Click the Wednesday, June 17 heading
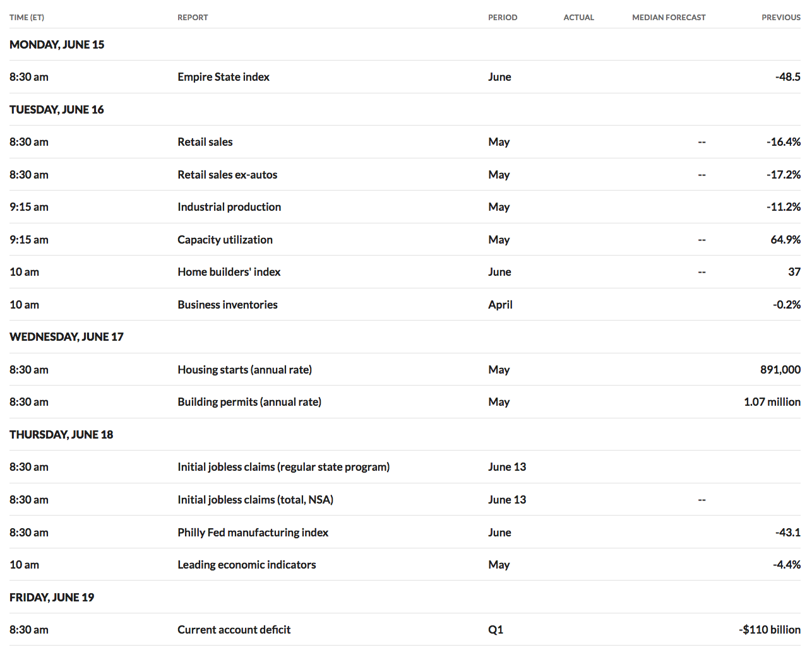 point(66,337)
